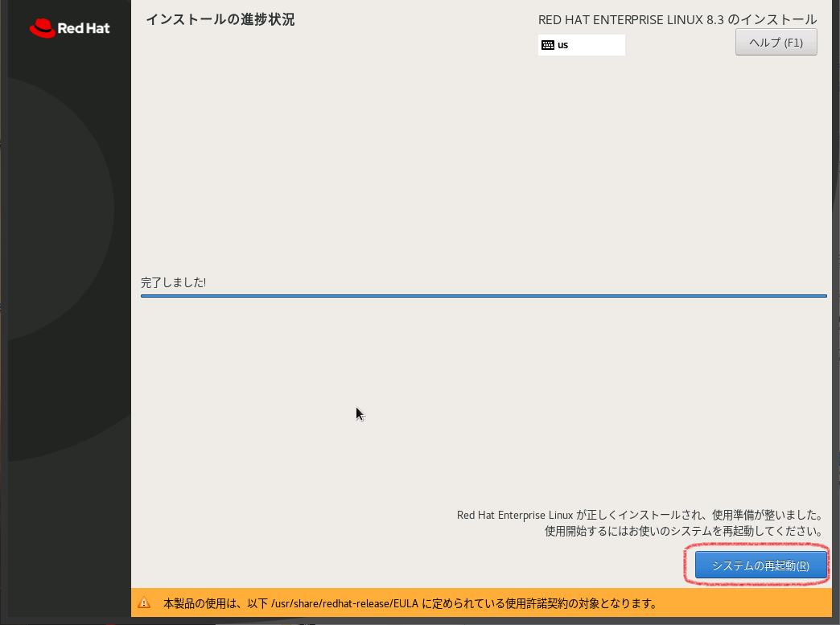Click the Red Hat Enterprise Linux が正しくインストールされ message
This screenshot has width=840, height=625.
tap(640, 516)
